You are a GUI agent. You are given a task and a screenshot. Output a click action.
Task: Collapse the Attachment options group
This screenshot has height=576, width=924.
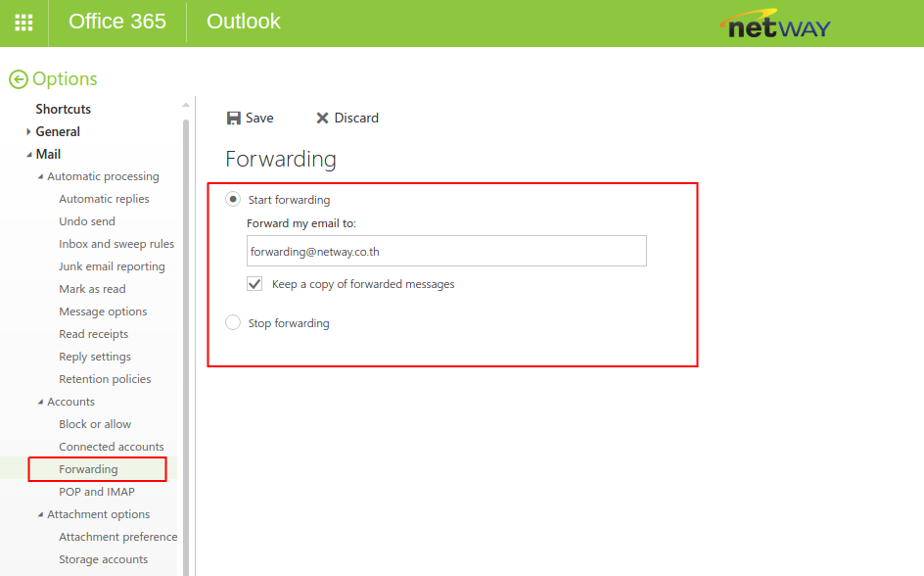(x=40, y=515)
